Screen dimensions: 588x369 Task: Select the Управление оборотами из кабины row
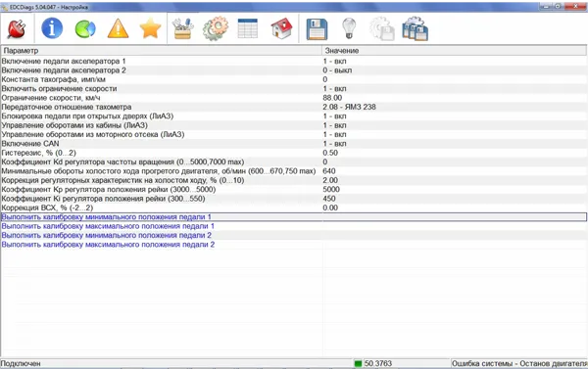[294, 125]
